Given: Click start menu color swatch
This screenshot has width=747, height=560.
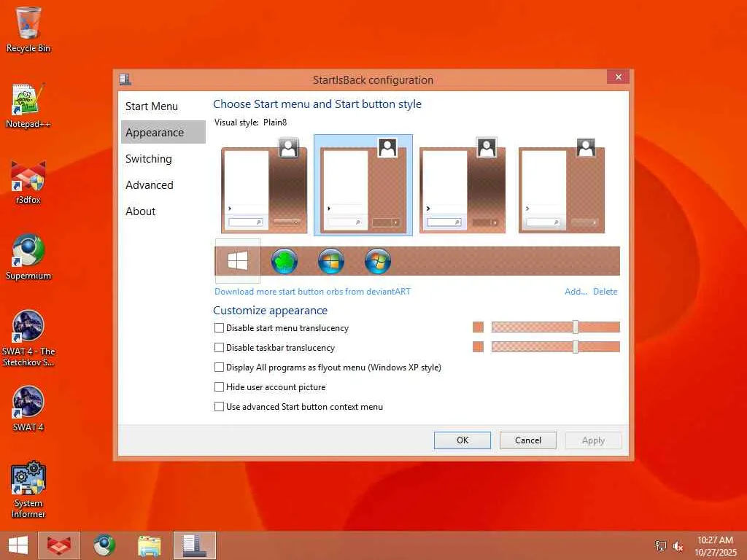Looking at the screenshot, I should tap(478, 327).
